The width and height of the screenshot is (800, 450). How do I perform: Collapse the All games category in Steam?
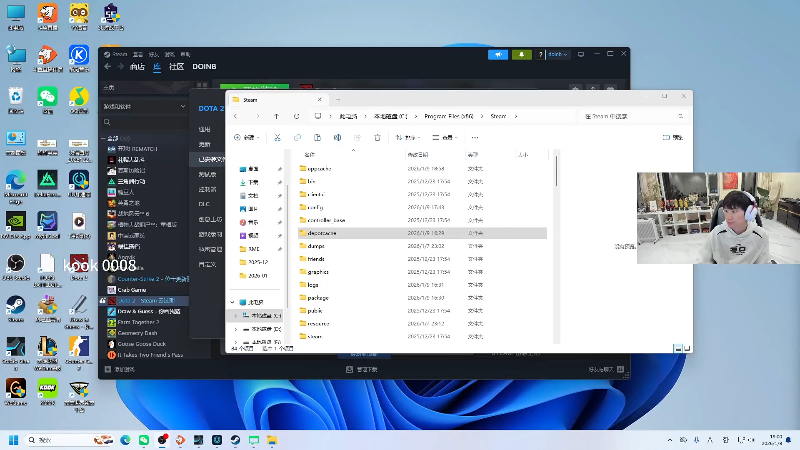[104, 138]
